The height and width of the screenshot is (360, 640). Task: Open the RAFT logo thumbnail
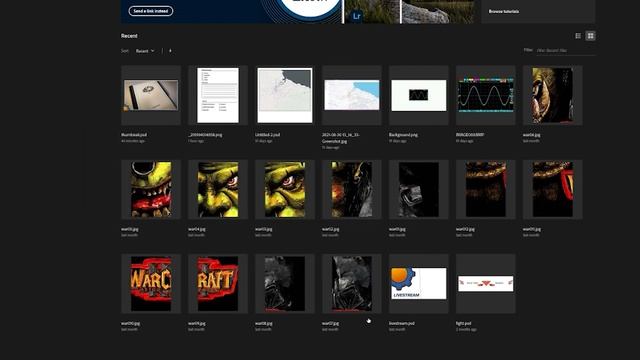(x=218, y=284)
